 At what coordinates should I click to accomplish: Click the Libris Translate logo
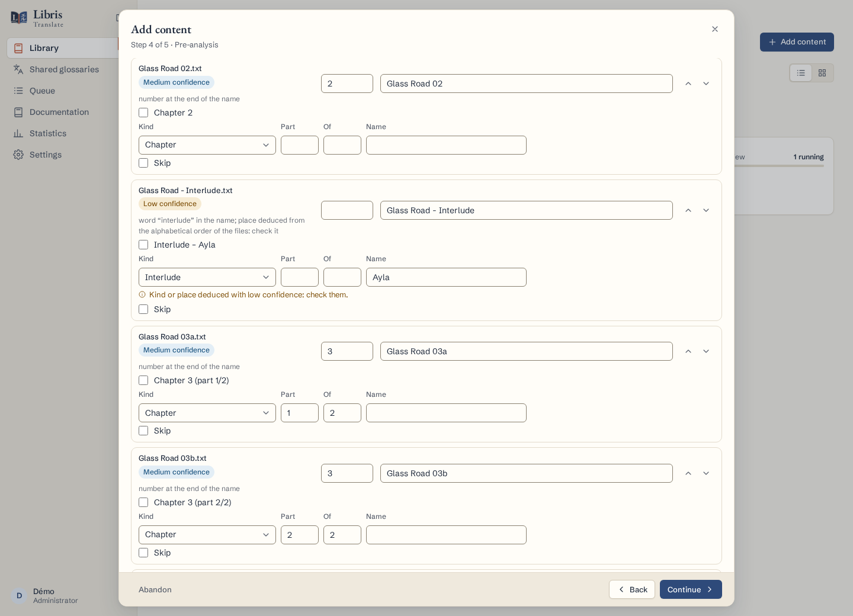37,18
